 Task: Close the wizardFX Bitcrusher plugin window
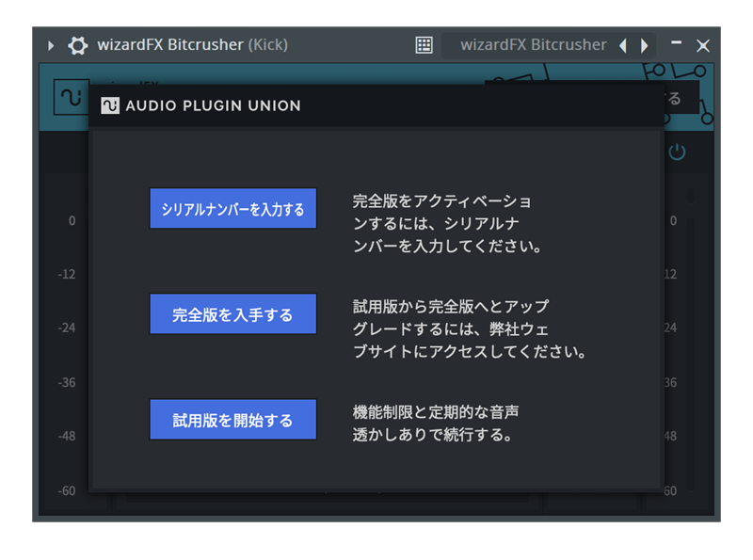(703, 45)
